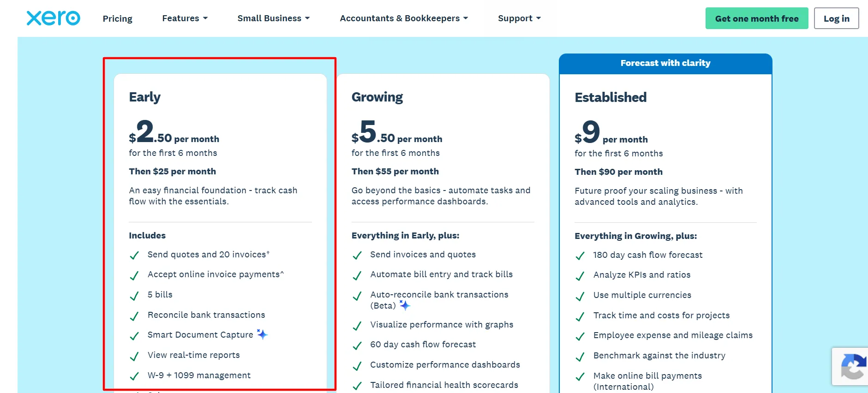Viewport: 868px width, 393px height.
Task: Click the Then $55 per month text
Action: tap(395, 171)
